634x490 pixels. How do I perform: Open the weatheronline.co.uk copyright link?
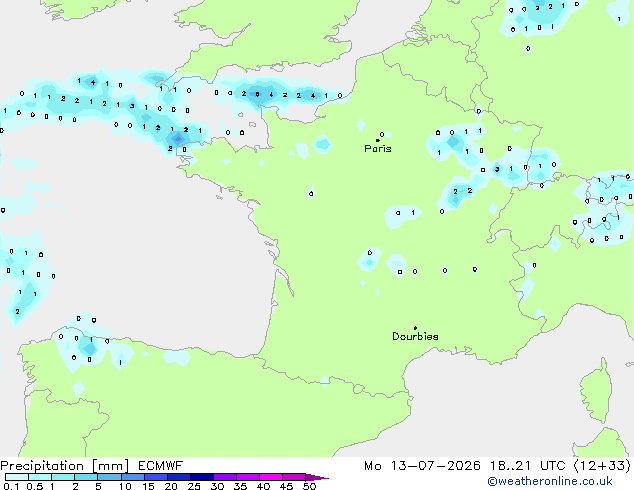tap(550, 481)
